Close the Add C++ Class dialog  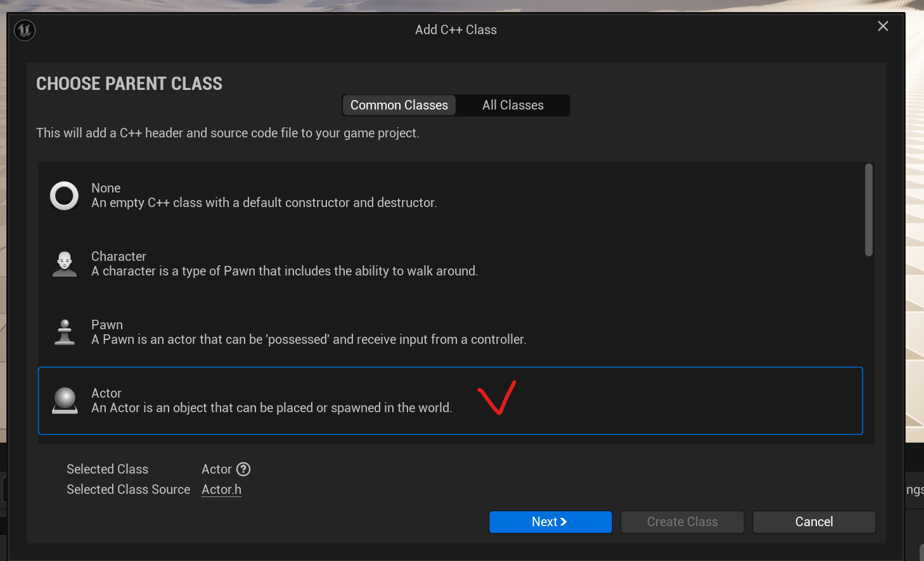point(883,27)
